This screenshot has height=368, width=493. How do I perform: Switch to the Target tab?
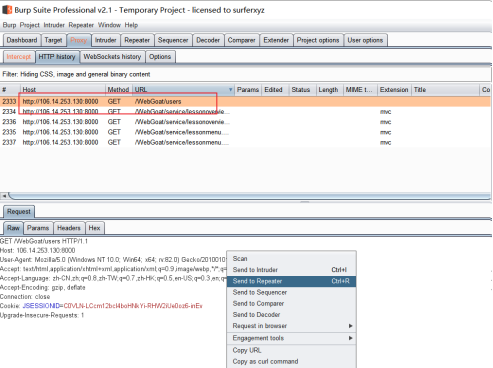coord(53,40)
